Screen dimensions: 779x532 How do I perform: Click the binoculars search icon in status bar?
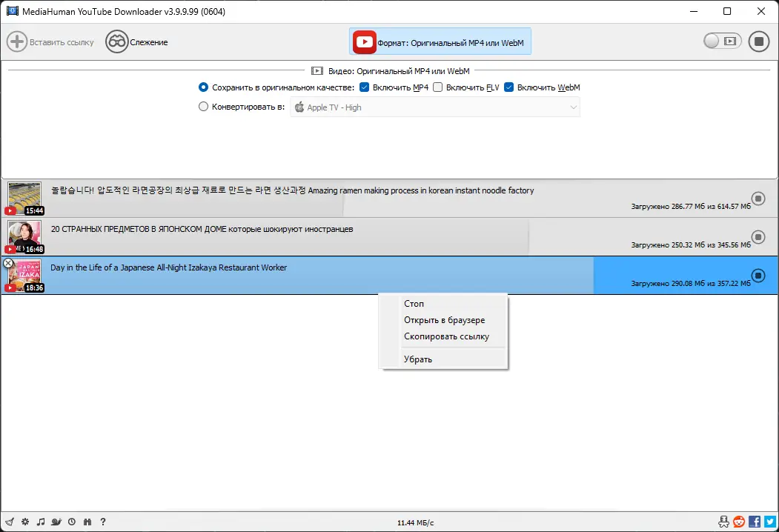point(87,522)
